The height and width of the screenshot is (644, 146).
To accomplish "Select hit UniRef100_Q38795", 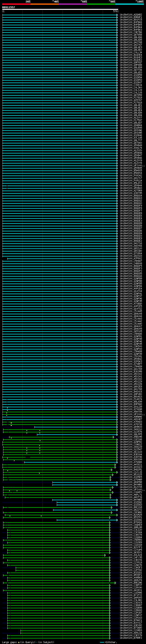I will 131,193.
